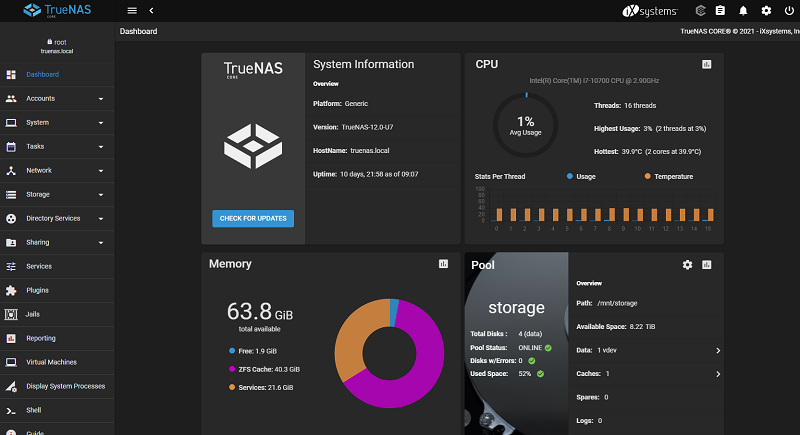Go to Dashboard in sidebar

[57, 74]
